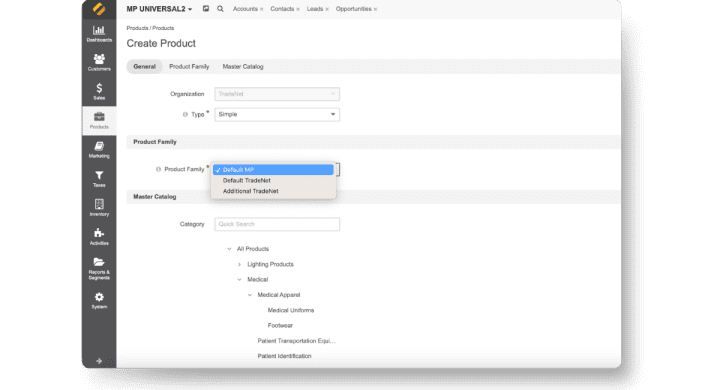Open the Accounts pinned link
This screenshot has height=390, width=720.
(245, 9)
